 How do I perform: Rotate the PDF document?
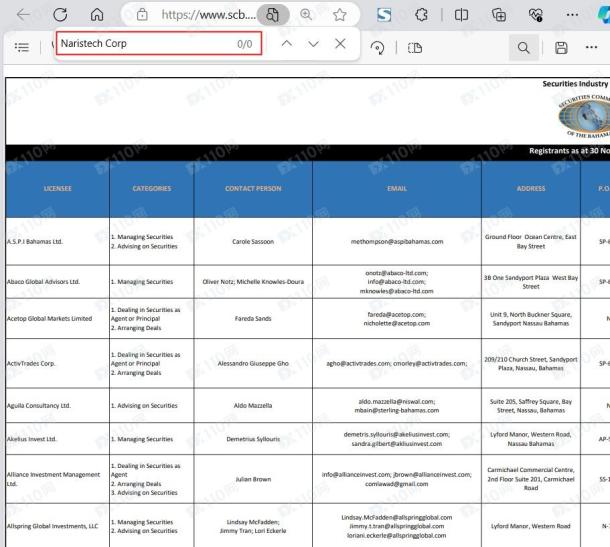pos(377,48)
